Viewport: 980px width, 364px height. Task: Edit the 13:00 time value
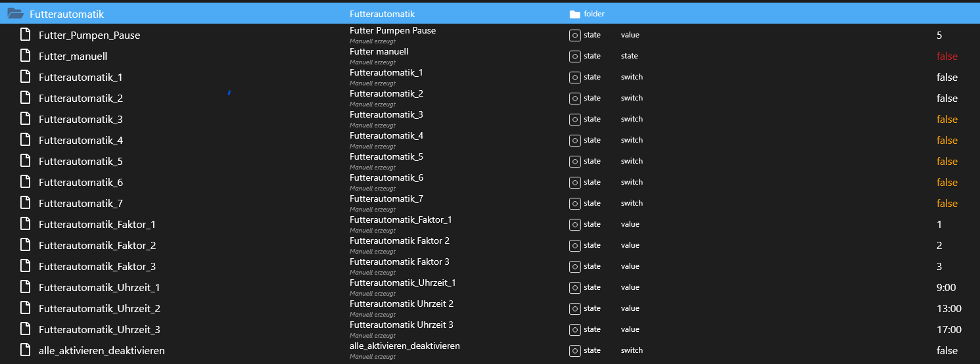[x=948, y=308]
